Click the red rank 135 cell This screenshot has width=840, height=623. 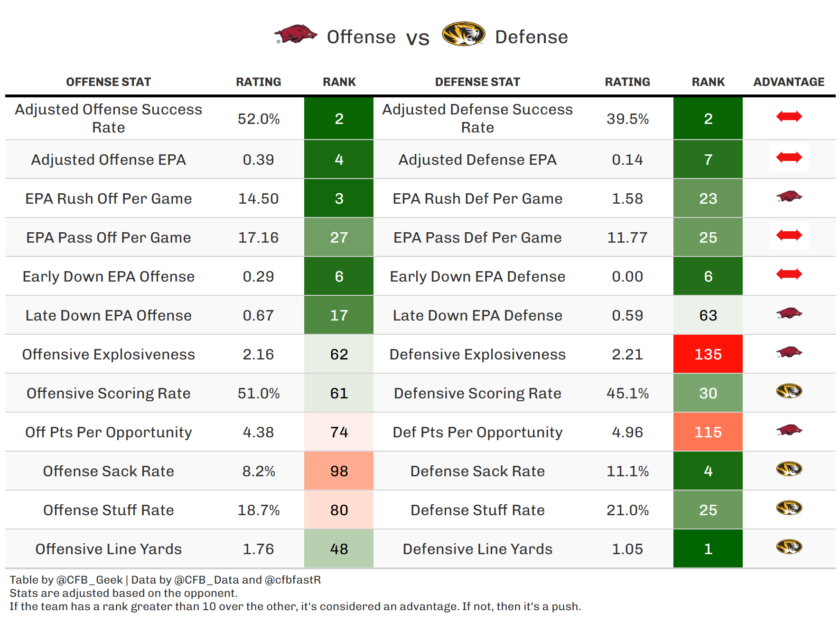(x=708, y=354)
